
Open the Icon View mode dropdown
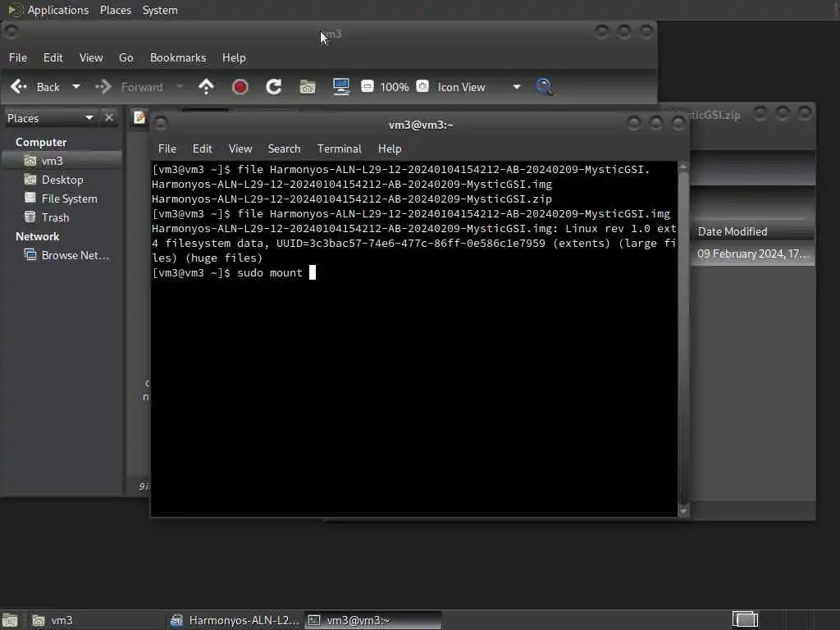click(x=478, y=87)
